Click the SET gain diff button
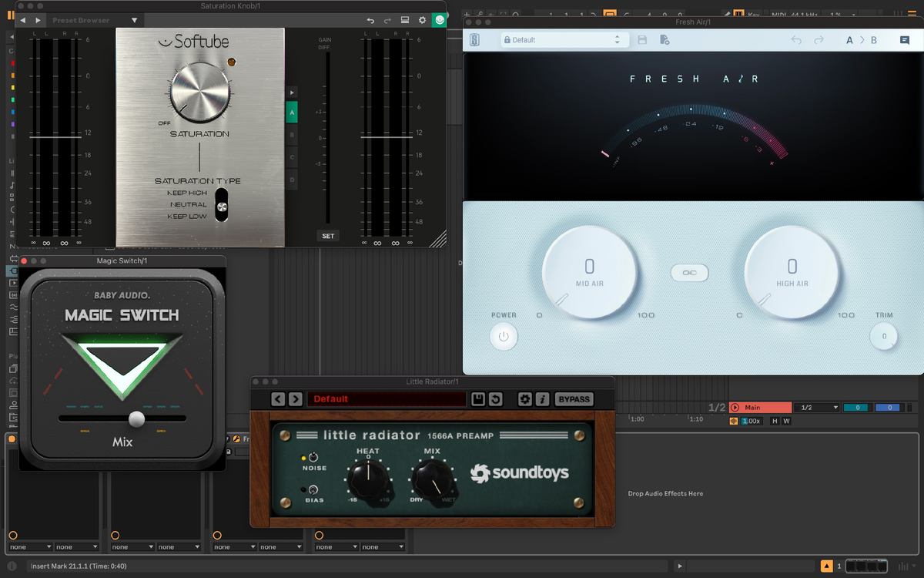The image size is (924, 578). pyautogui.click(x=328, y=236)
